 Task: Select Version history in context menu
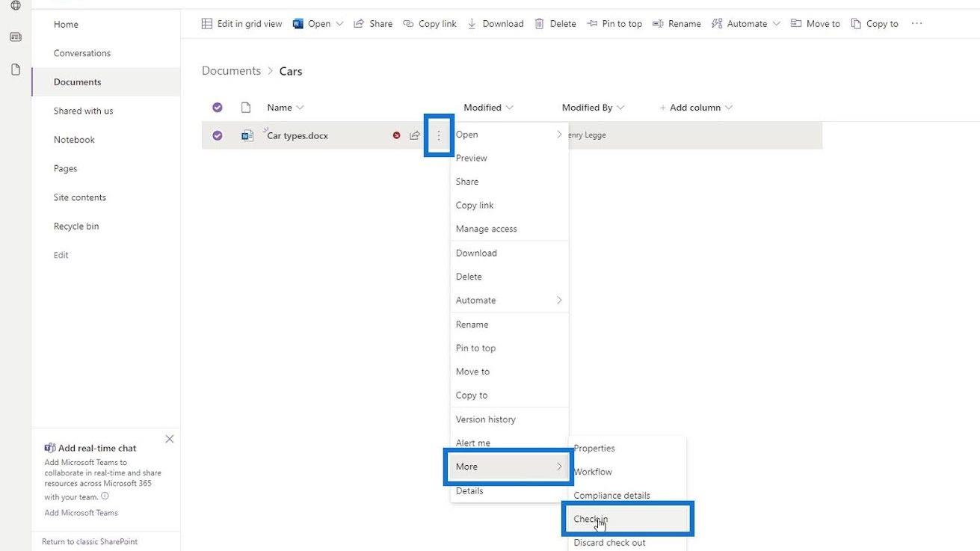click(509, 419)
